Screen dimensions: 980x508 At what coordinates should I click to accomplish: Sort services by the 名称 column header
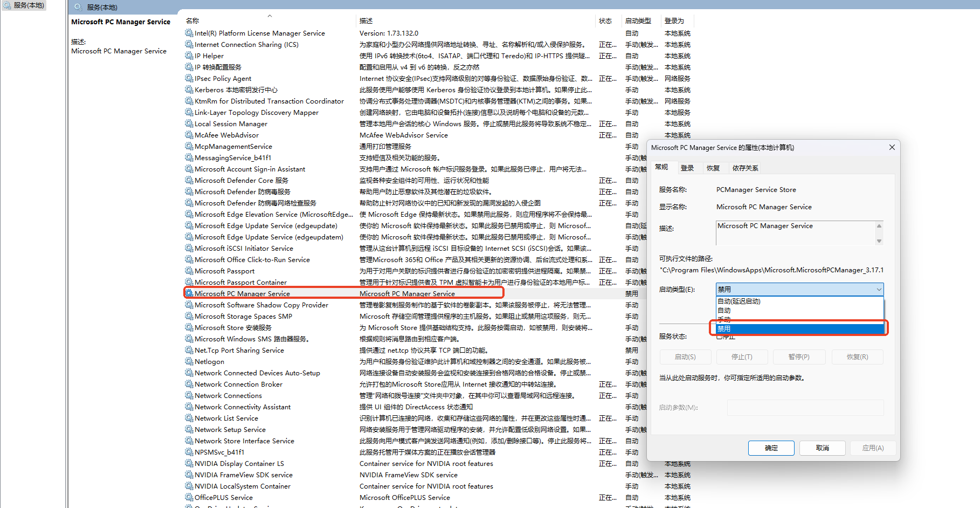(193, 21)
